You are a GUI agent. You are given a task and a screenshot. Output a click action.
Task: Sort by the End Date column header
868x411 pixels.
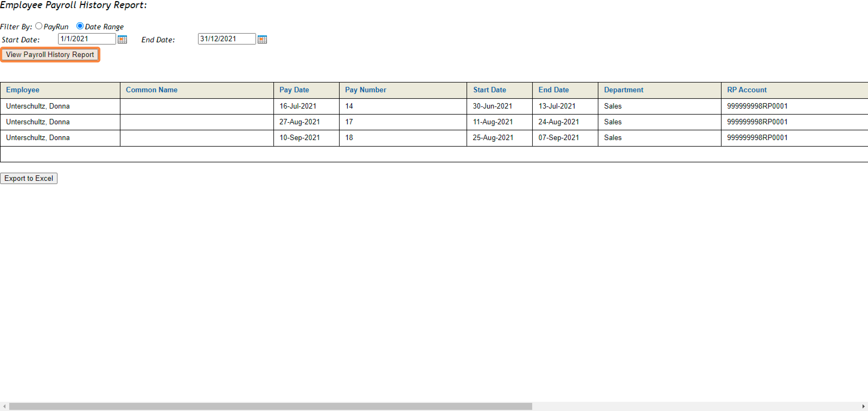pos(554,90)
